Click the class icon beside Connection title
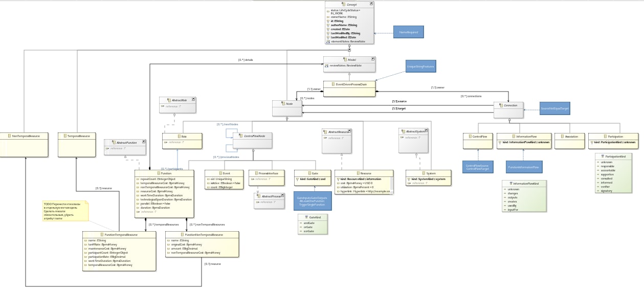Image resolution: width=644 pixels, height=291 pixels. pyautogui.click(x=502, y=105)
